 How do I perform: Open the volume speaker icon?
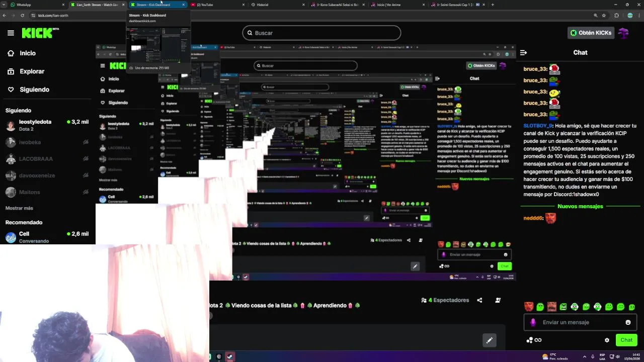point(617,356)
